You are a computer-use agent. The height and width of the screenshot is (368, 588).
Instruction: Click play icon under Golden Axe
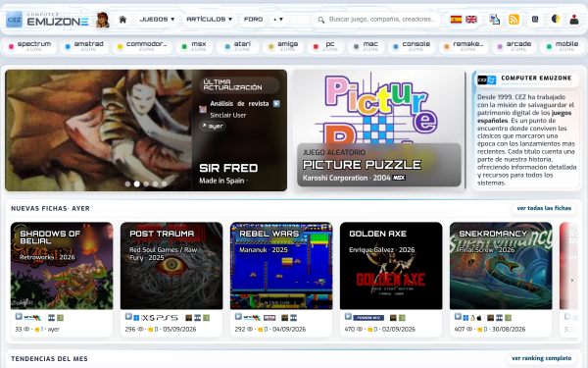pos(348,317)
